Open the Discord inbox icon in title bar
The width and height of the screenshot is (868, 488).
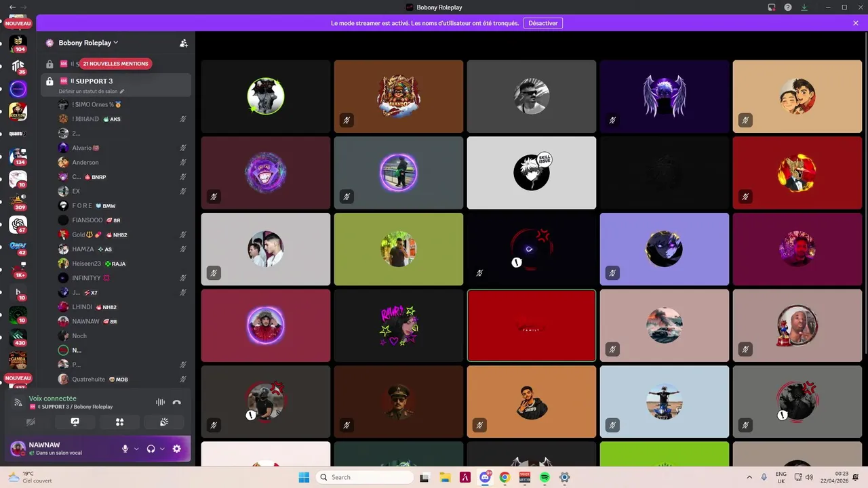[x=772, y=7]
